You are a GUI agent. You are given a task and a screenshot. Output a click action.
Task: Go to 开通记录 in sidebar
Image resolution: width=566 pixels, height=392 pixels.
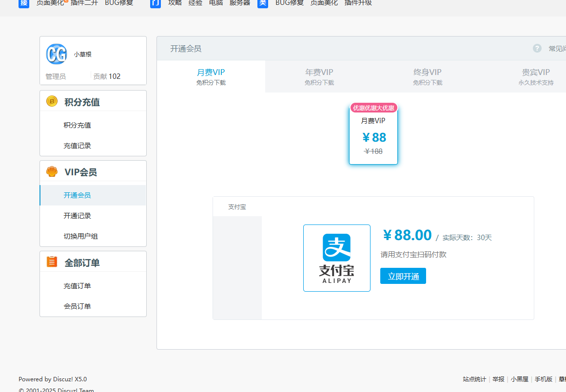coord(77,216)
